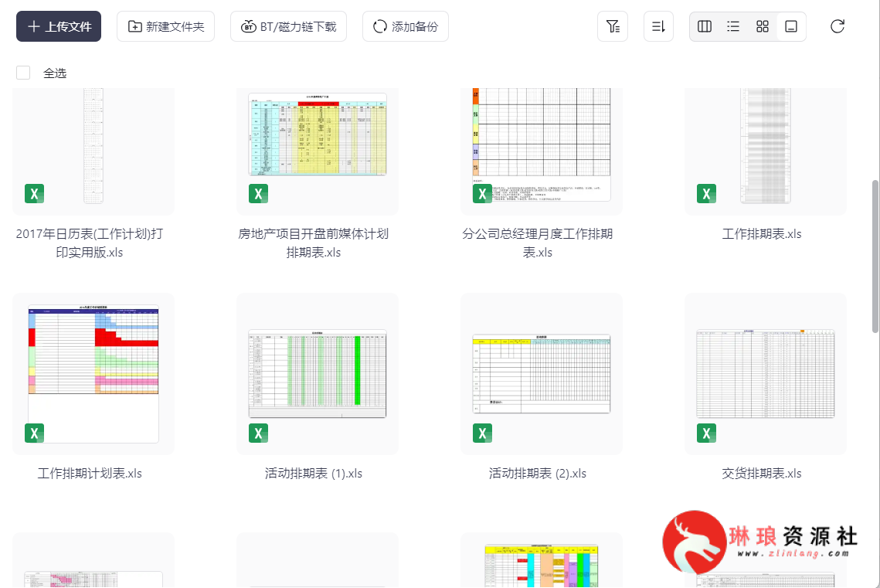Open thumbnail of 分公司总经理月度工作排期表.xls
The height and width of the screenshot is (588, 880).
point(542,144)
